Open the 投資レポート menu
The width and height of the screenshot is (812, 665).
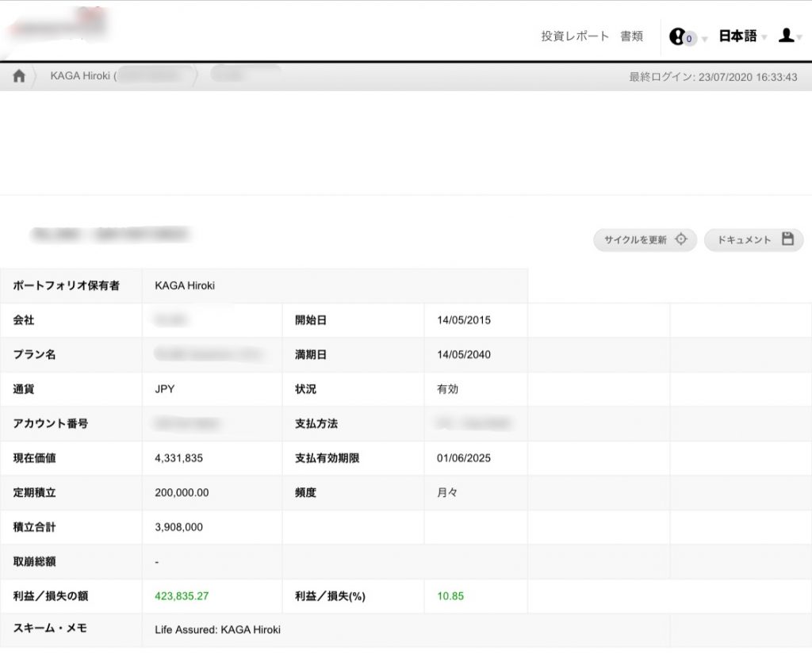click(x=575, y=36)
